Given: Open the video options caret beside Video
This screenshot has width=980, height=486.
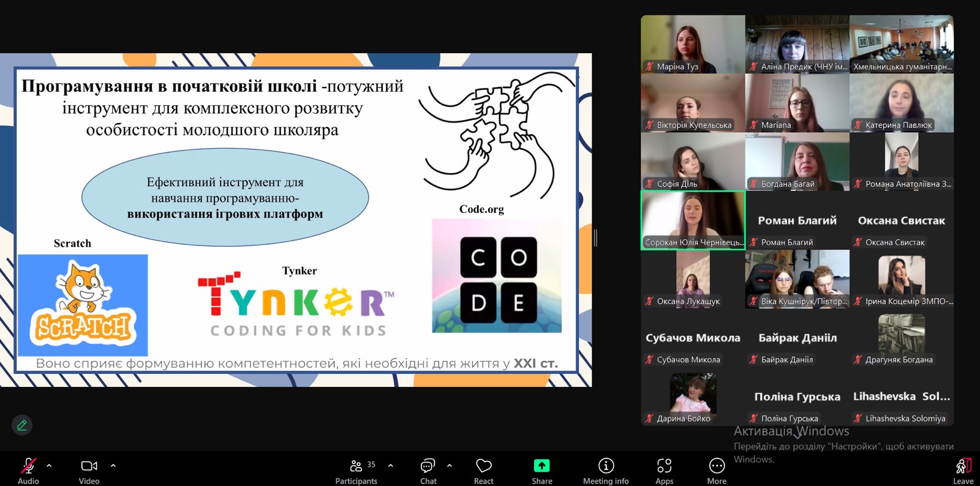Looking at the screenshot, I should tap(113, 466).
